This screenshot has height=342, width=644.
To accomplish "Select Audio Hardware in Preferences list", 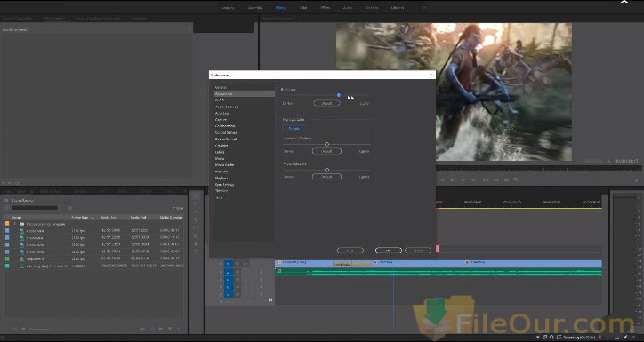I will pos(227,107).
